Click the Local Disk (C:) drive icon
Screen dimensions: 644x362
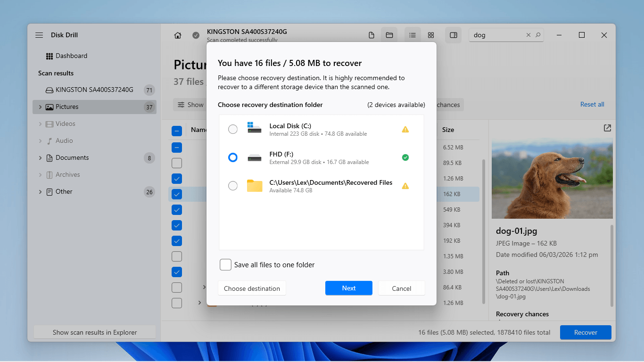click(x=254, y=128)
